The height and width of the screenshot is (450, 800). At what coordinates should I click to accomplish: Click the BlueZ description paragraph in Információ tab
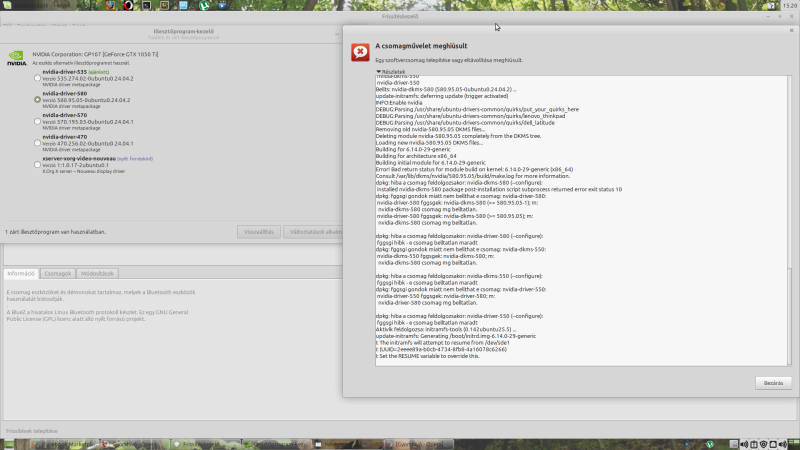tap(97, 315)
